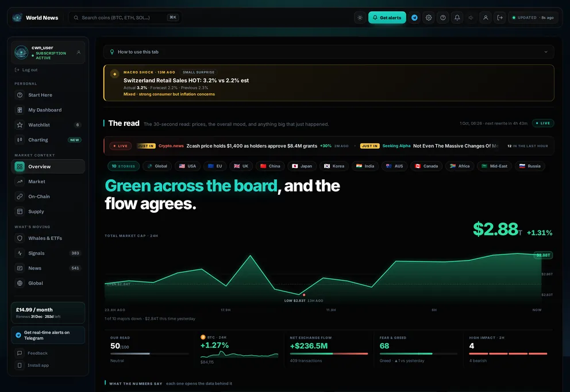Click the Net Exchange Flow green-red bar
The image size is (570, 392).
tap(329, 353)
